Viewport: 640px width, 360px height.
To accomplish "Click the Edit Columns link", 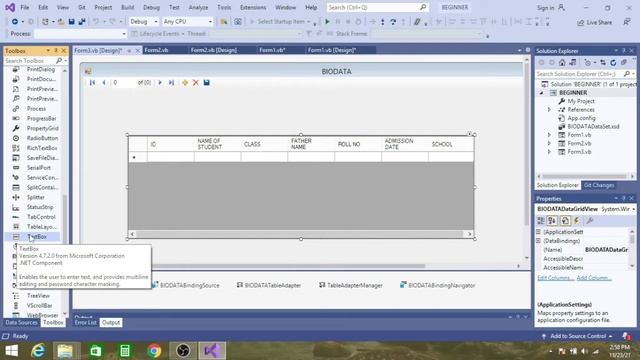I will 555,278.
